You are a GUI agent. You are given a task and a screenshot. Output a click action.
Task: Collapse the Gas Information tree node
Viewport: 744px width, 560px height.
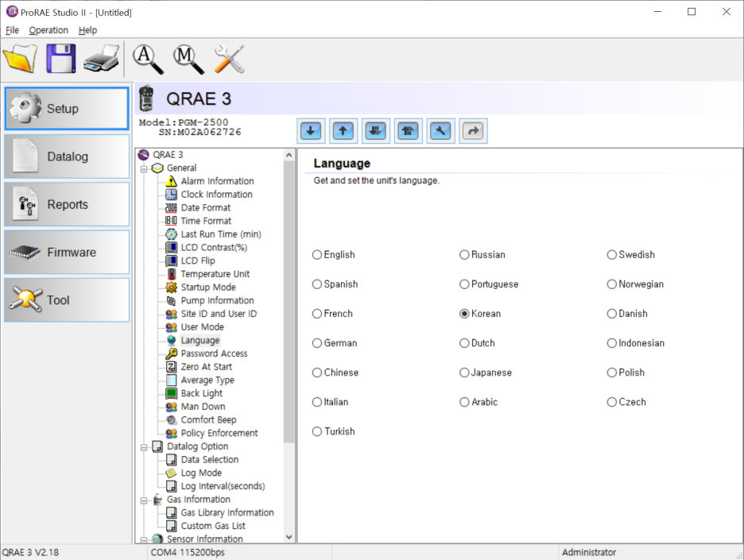click(x=144, y=500)
